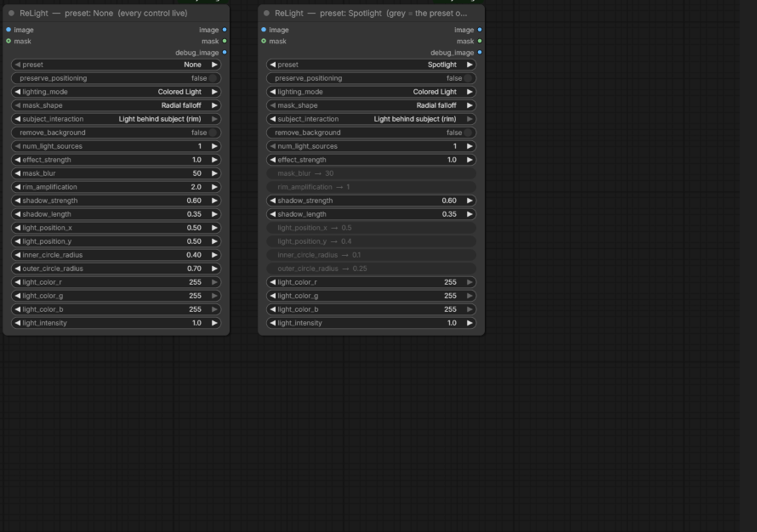Decrease light_color_g in preset Spotlight node
The height and width of the screenshot is (532, 757).
point(273,296)
